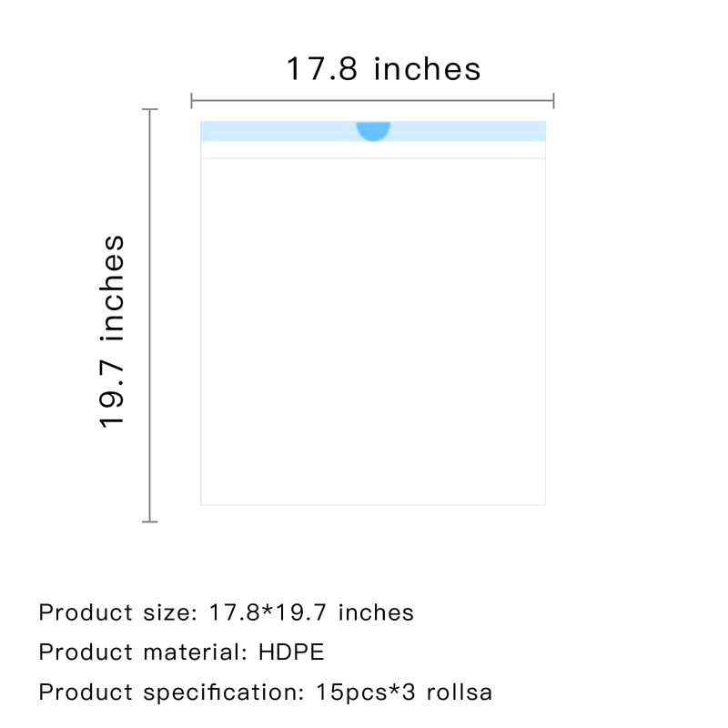Click top end tick of height line
Screen dimensions: 728x728
click(150, 109)
